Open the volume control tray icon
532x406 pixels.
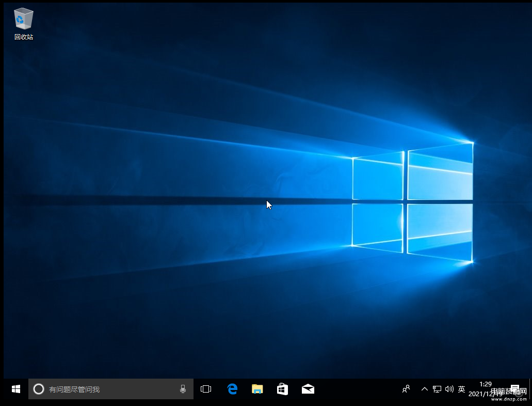coord(449,389)
